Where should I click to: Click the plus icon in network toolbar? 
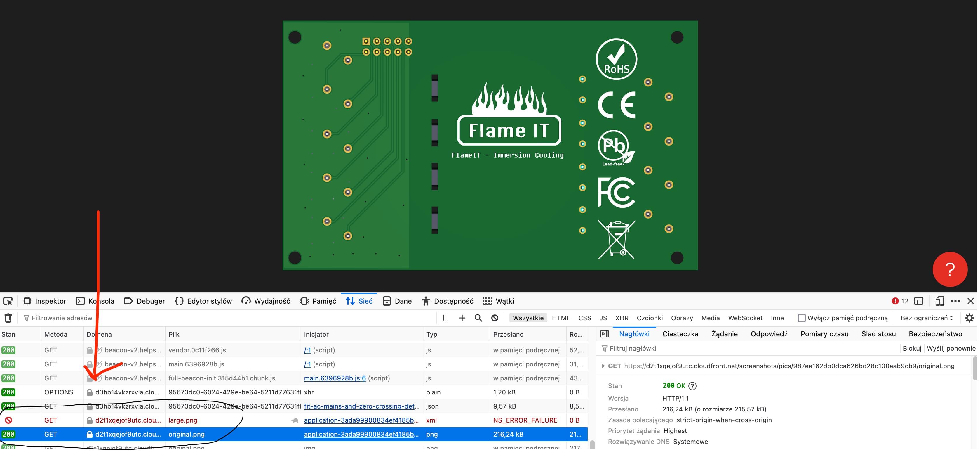[462, 318]
